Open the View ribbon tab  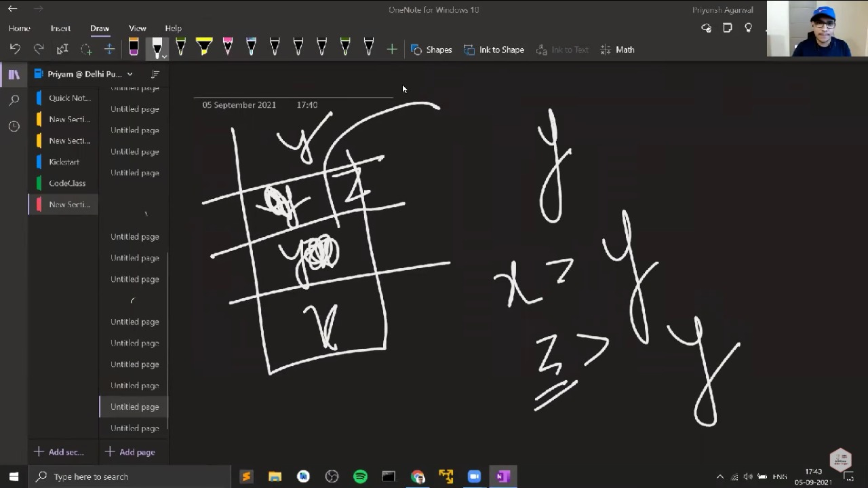click(x=138, y=29)
